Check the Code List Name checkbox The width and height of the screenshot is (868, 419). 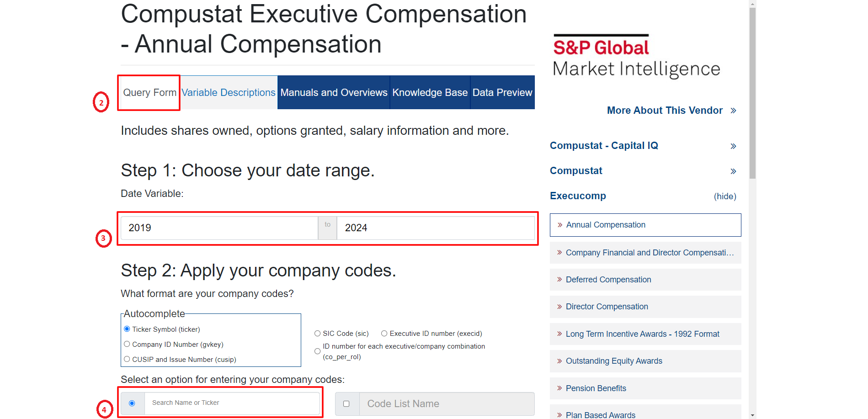pyautogui.click(x=346, y=403)
